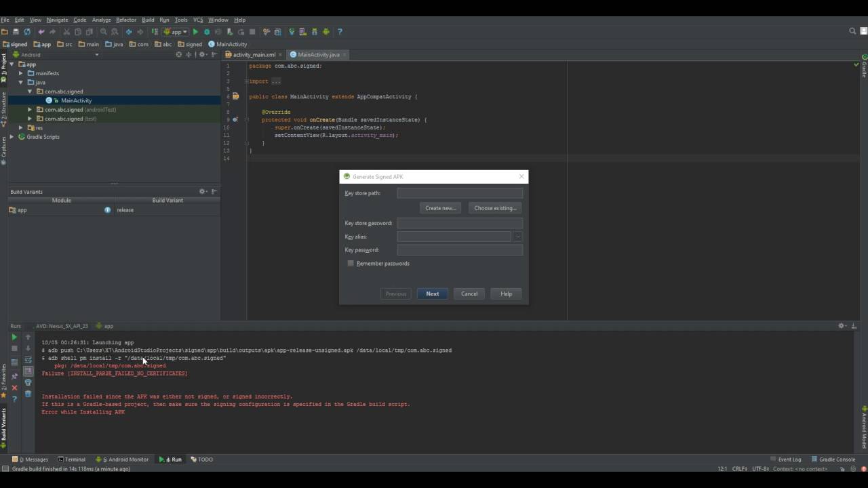Image resolution: width=868 pixels, height=488 pixels.
Task: Click the print icon in Run panel
Action: [28, 382]
